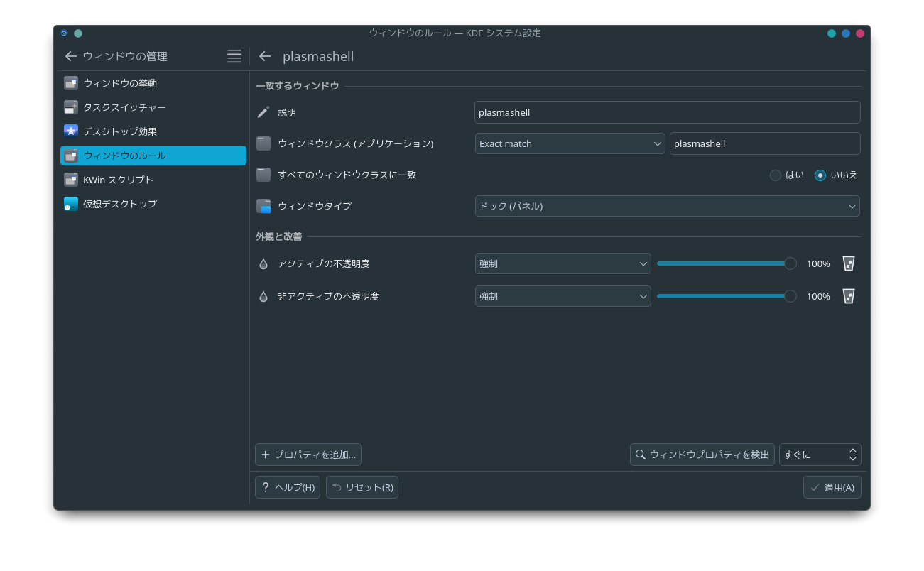Click the KDE app menu icon in title bar
Viewport: 924px width, 571px height.
tap(64, 33)
